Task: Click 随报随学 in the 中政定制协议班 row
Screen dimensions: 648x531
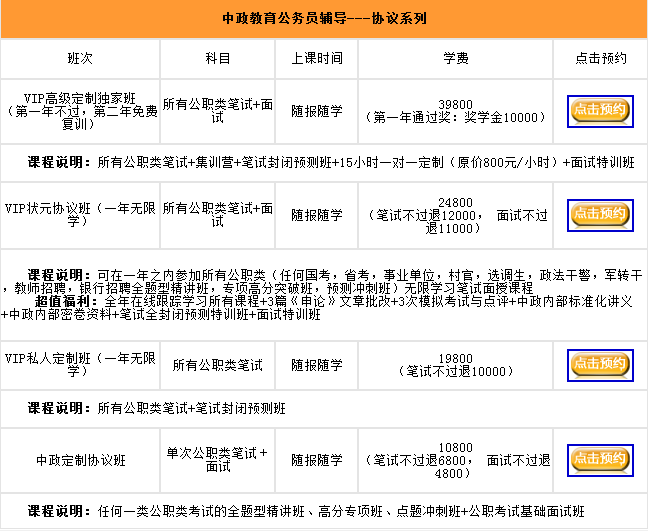Action: coord(317,460)
